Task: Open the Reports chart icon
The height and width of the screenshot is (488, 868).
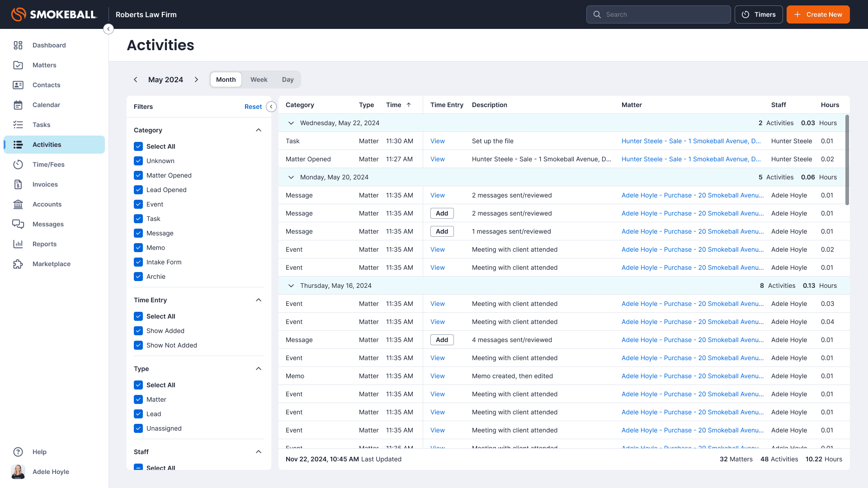Action: pos(18,244)
